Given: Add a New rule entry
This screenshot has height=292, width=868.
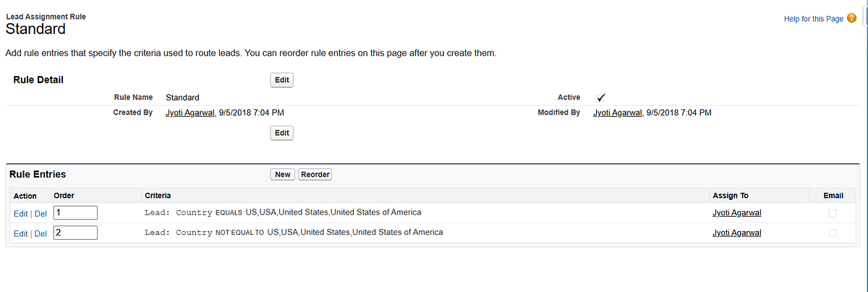Looking at the screenshot, I should pos(283,175).
